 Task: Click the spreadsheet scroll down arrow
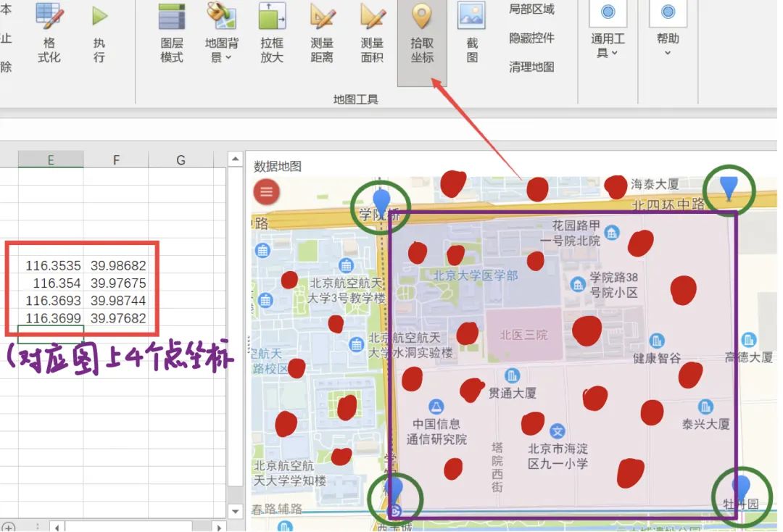click(x=235, y=511)
